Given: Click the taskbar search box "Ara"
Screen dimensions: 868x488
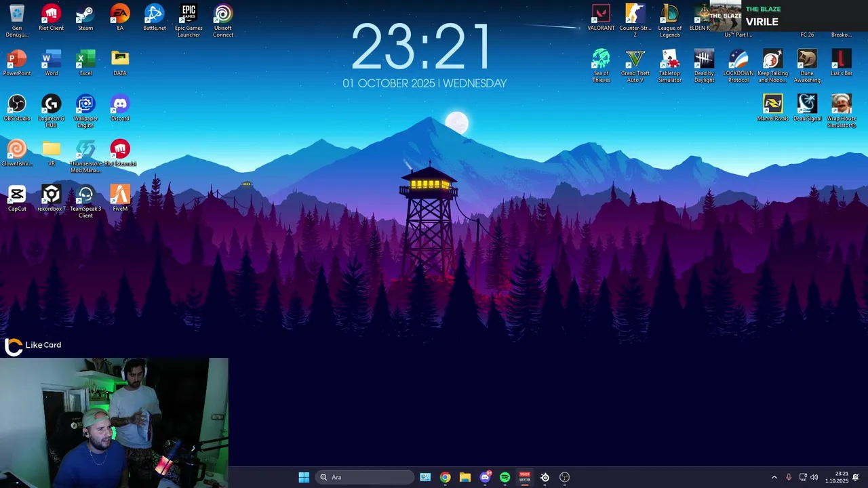Looking at the screenshot, I should (365, 477).
